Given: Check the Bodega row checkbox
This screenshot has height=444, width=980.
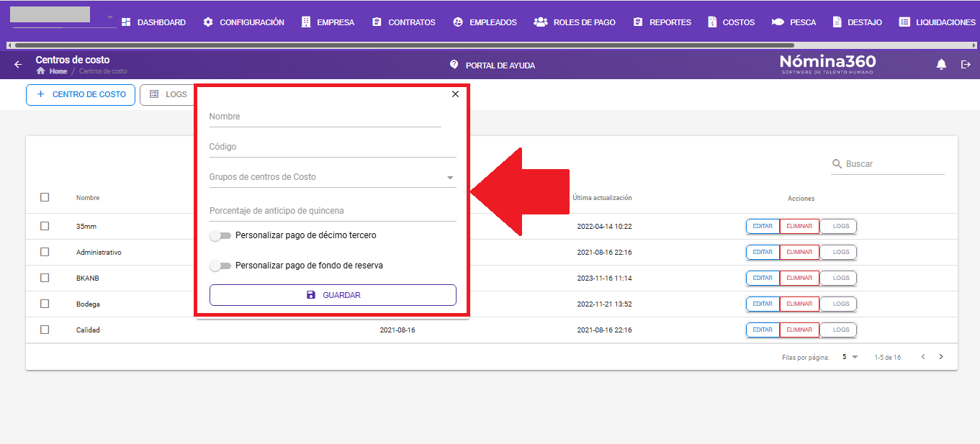Looking at the screenshot, I should [45, 304].
